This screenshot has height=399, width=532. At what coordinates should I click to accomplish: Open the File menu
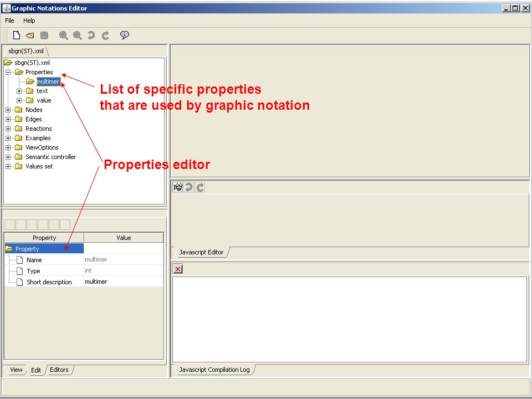(9, 21)
